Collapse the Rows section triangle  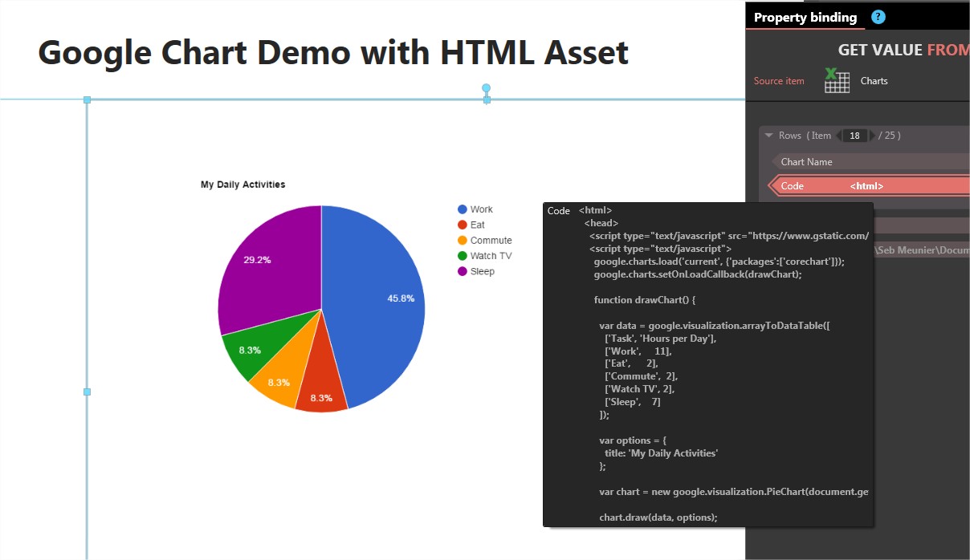pyautogui.click(x=768, y=136)
